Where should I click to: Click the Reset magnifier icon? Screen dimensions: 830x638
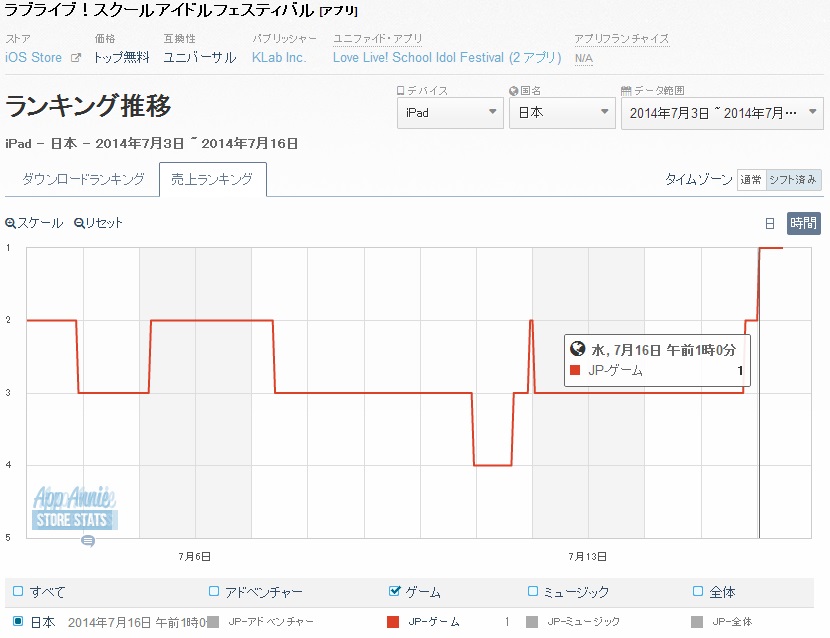point(79,223)
